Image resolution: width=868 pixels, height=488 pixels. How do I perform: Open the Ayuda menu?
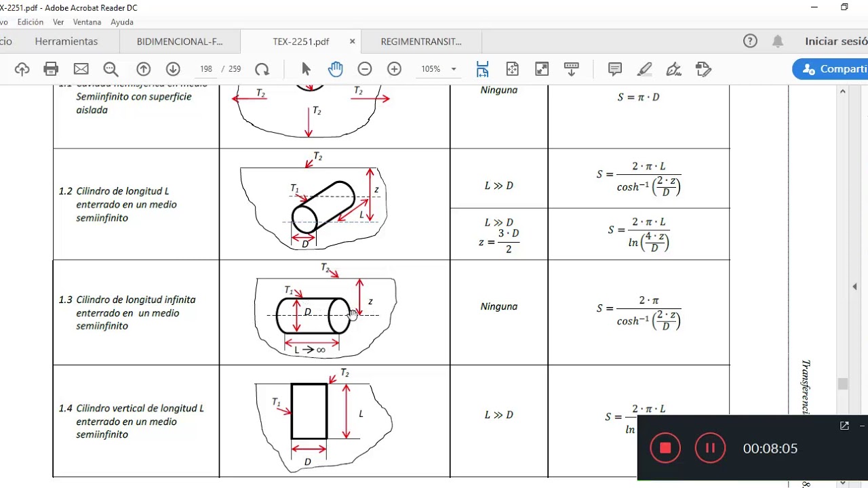122,22
